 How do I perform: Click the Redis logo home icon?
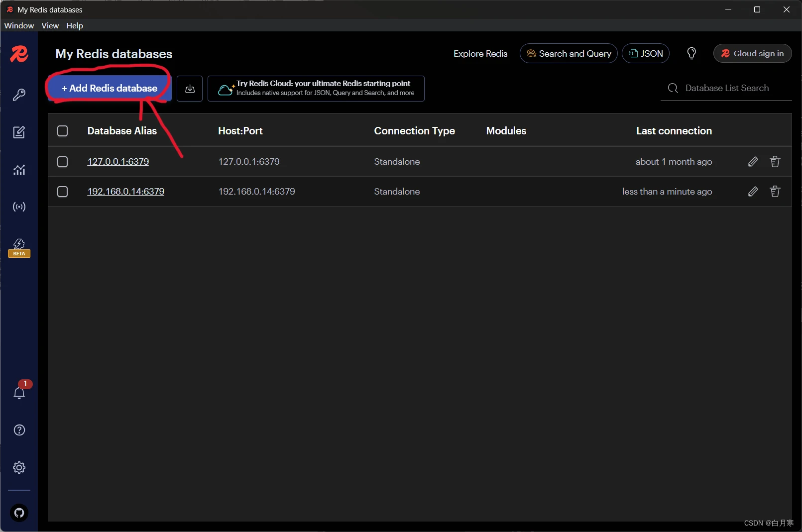click(x=19, y=54)
